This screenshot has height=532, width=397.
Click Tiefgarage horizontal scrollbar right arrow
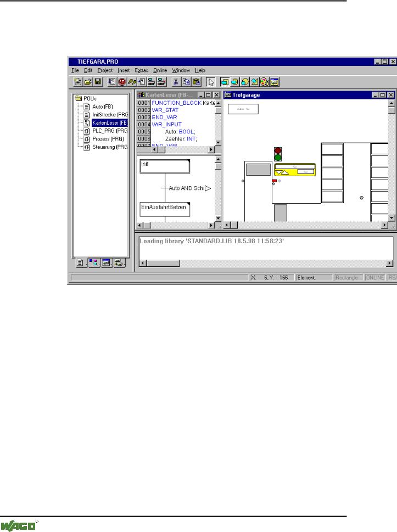[x=384, y=225]
